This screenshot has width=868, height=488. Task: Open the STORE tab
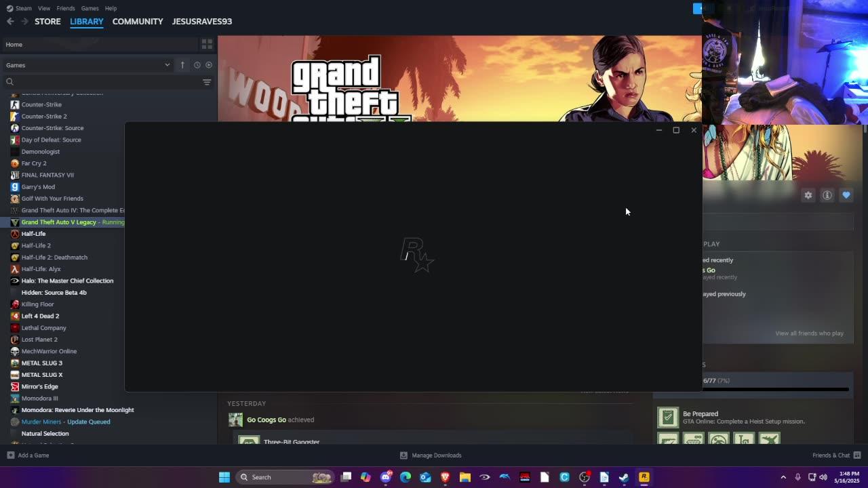[x=47, y=22]
